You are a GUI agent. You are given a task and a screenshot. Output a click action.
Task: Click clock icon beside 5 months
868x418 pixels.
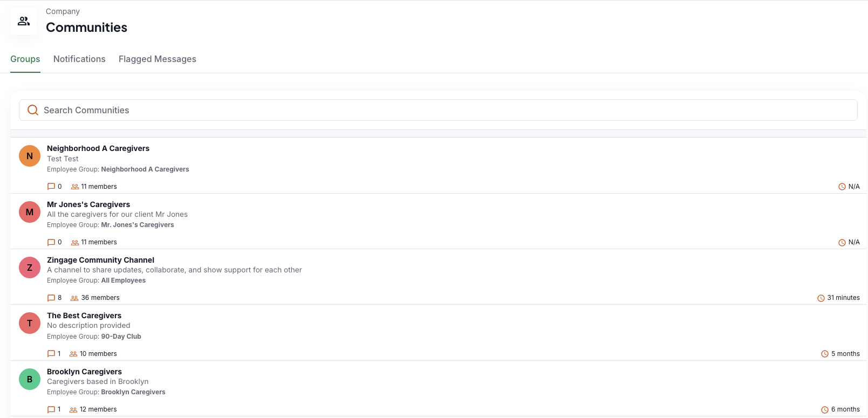click(825, 354)
